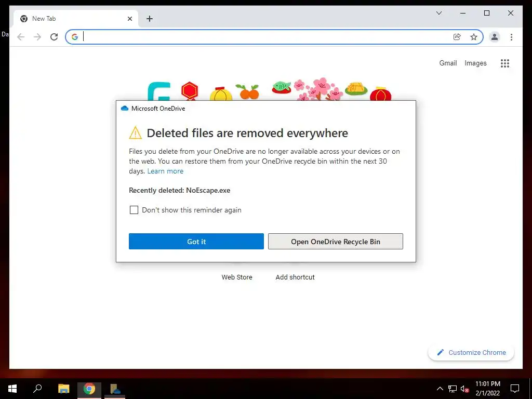Show hidden system tray icons

click(440, 389)
